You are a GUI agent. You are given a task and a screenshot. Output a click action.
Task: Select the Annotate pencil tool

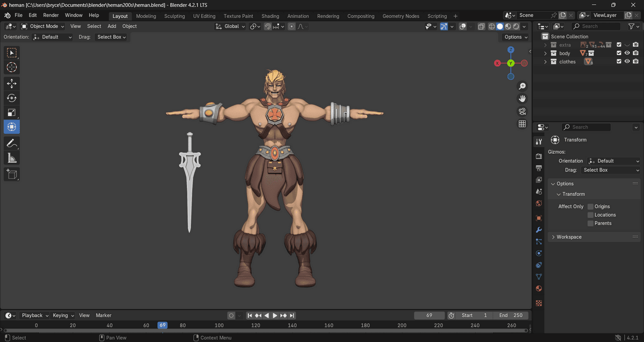coord(11,143)
